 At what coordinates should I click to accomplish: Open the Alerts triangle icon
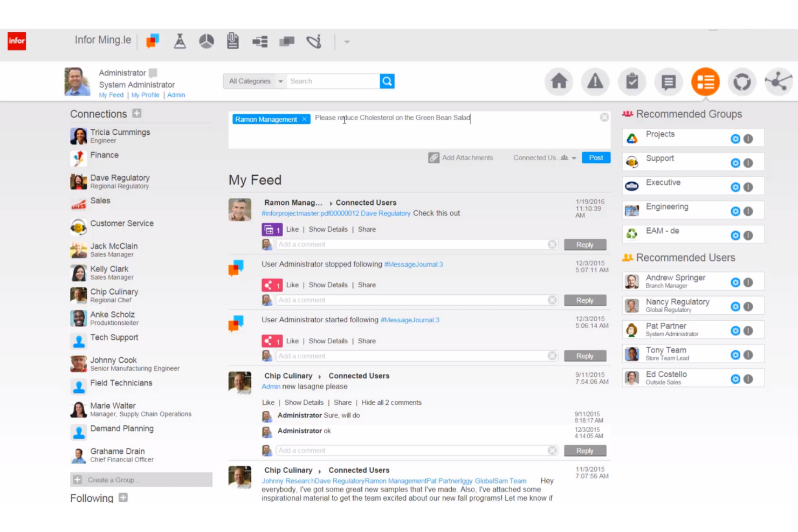(595, 82)
